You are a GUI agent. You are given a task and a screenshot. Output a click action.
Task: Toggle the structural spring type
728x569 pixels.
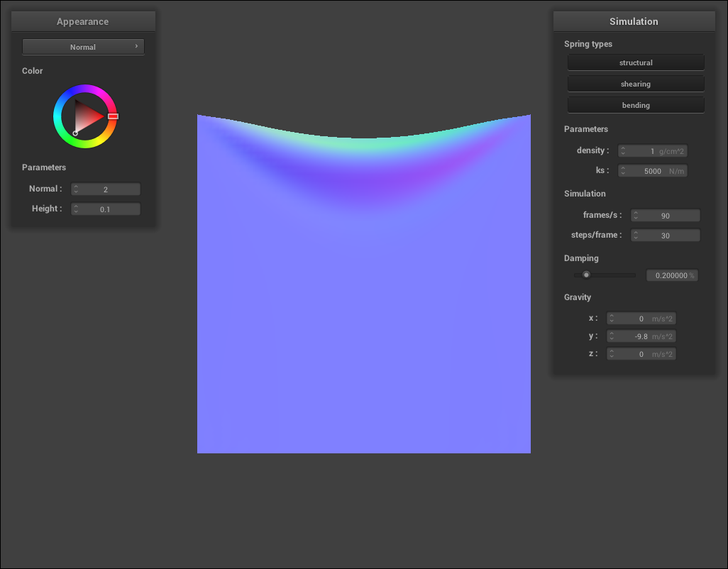tap(636, 62)
